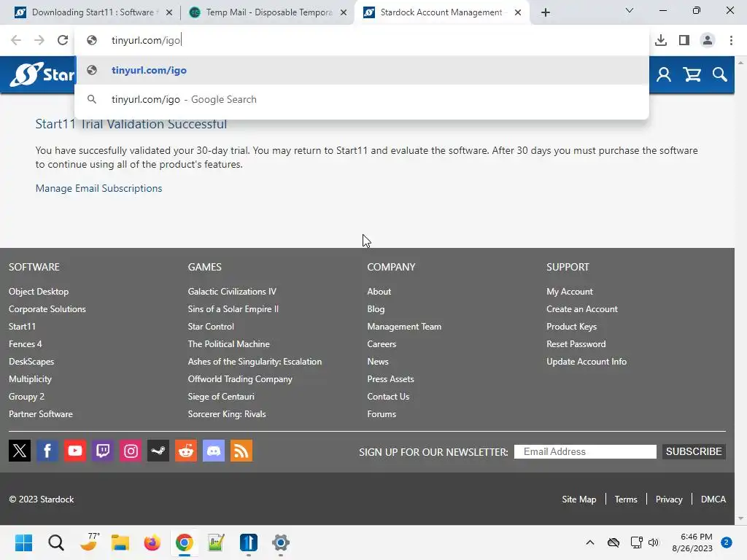Viewport: 747px width, 560px height.
Task: Click the newsletter Email Address field
Action: [585, 451]
